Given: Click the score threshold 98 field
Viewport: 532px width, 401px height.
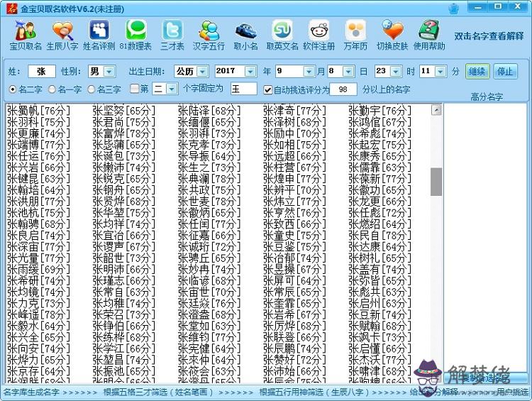Looking at the screenshot, I should (x=343, y=89).
